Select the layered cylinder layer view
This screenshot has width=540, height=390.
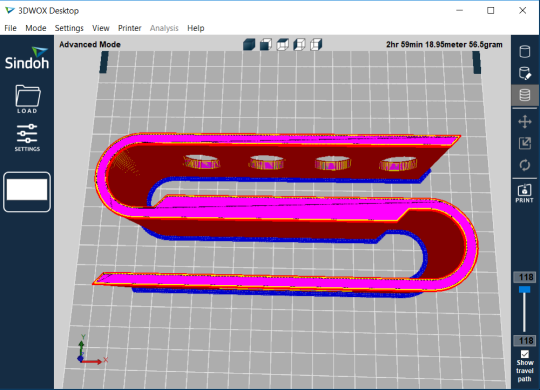point(525,95)
